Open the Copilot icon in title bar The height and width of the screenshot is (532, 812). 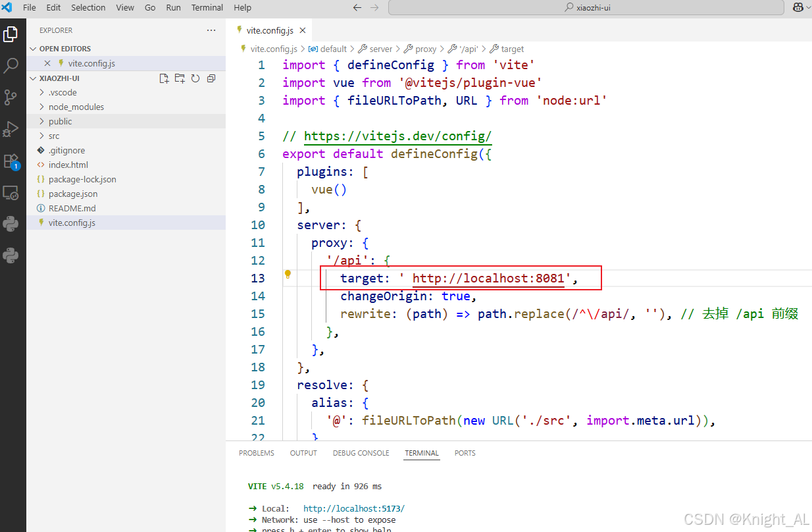pos(798,8)
